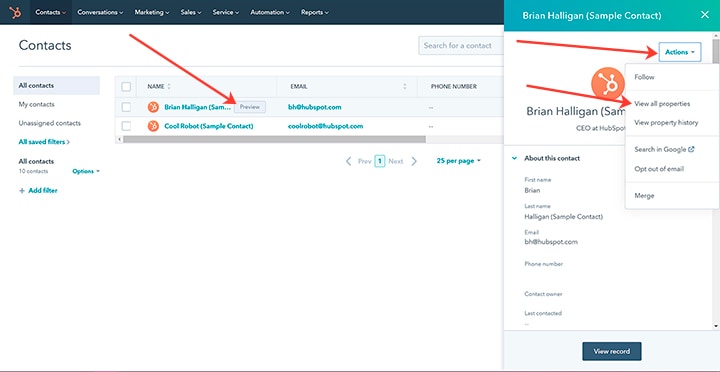Open the Automation navigation menu
This screenshot has height=372, width=720.
click(x=270, y=12)
